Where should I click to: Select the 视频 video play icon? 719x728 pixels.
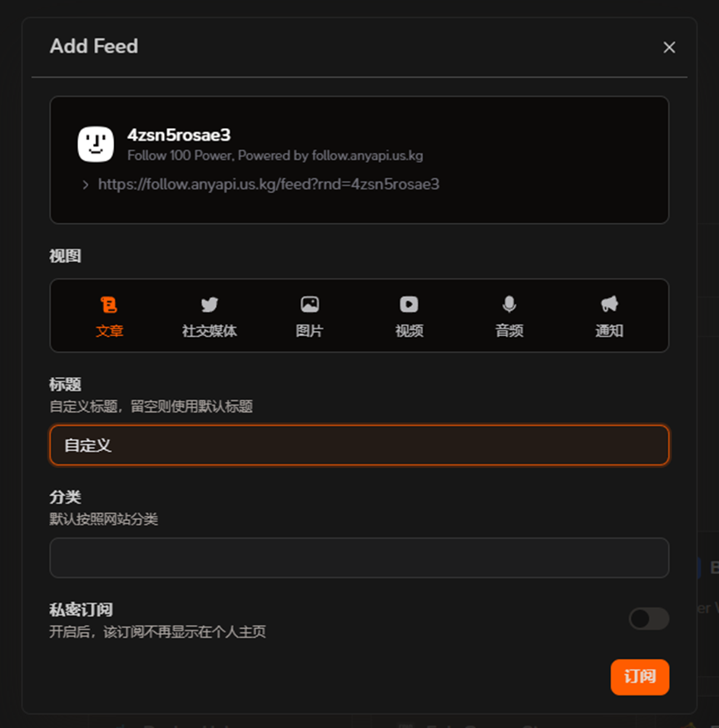click(x=409, y=305)
